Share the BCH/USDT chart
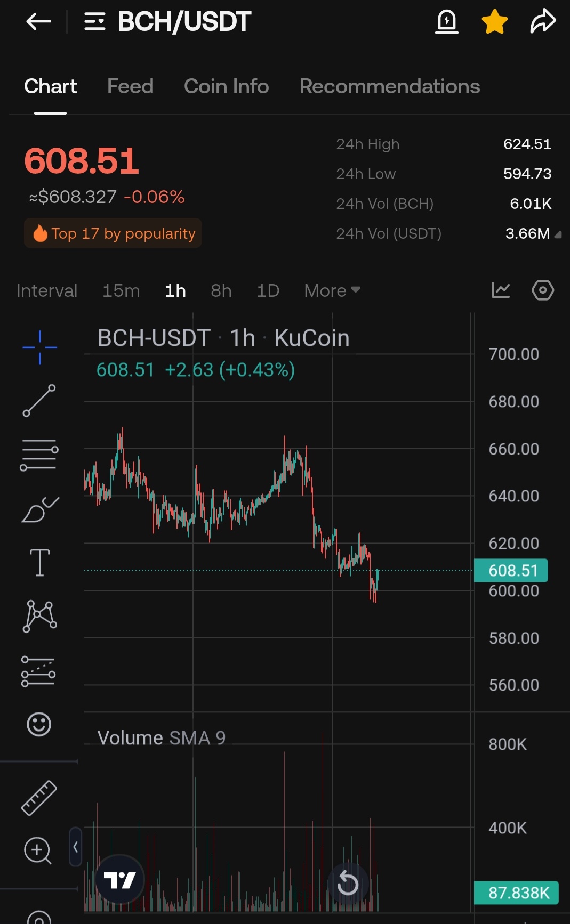 pyautogui.click(x=543, y=22)
